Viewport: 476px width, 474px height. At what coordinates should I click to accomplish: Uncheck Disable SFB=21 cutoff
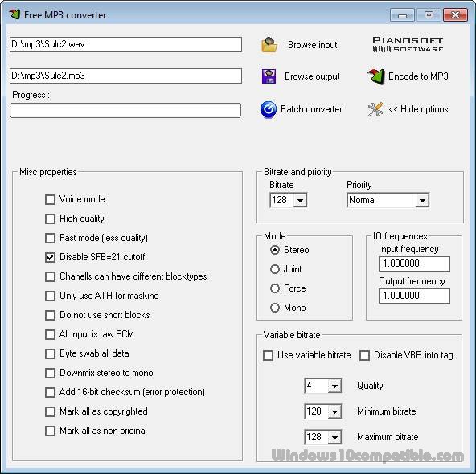50,257
